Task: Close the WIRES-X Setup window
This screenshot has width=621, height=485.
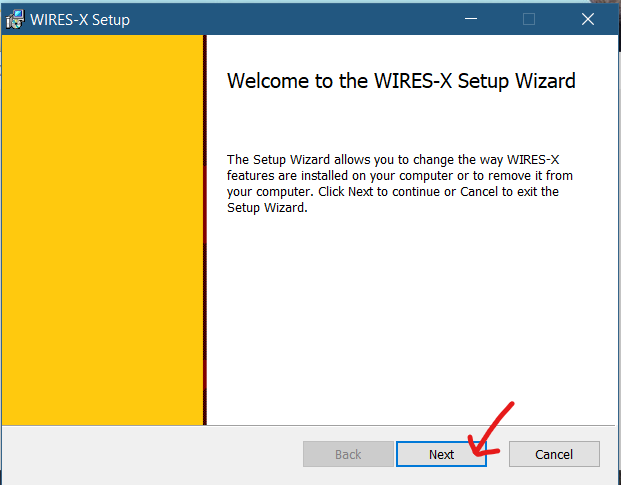Action: (588, 19)
